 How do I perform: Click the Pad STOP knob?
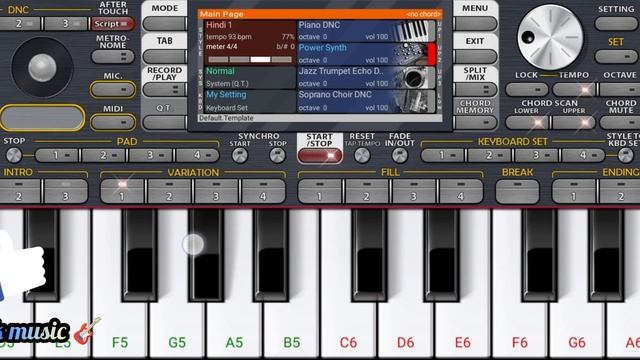coord(14,155)
